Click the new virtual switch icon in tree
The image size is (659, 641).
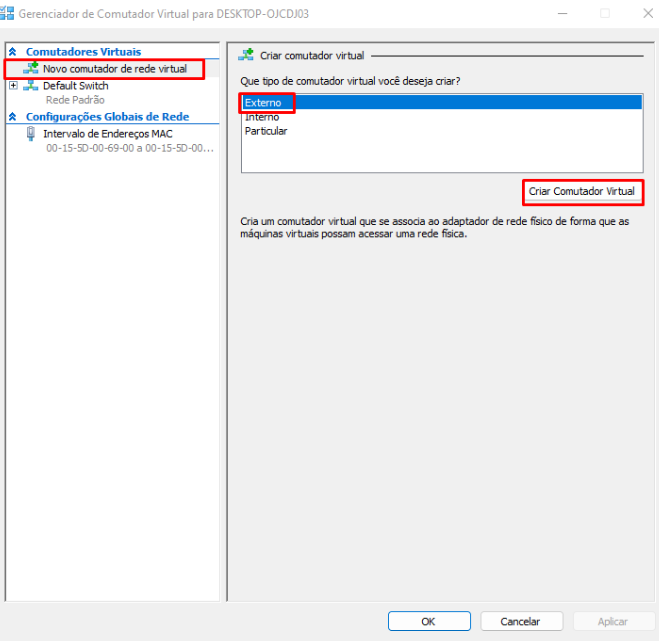click(x=31, y=68)
